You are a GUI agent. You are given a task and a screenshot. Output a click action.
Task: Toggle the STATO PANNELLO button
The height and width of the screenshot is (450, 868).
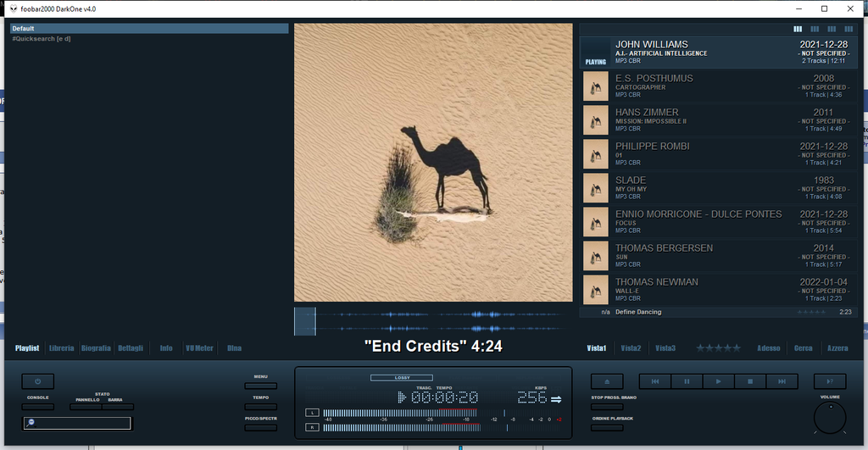click(x=86, y=407)
